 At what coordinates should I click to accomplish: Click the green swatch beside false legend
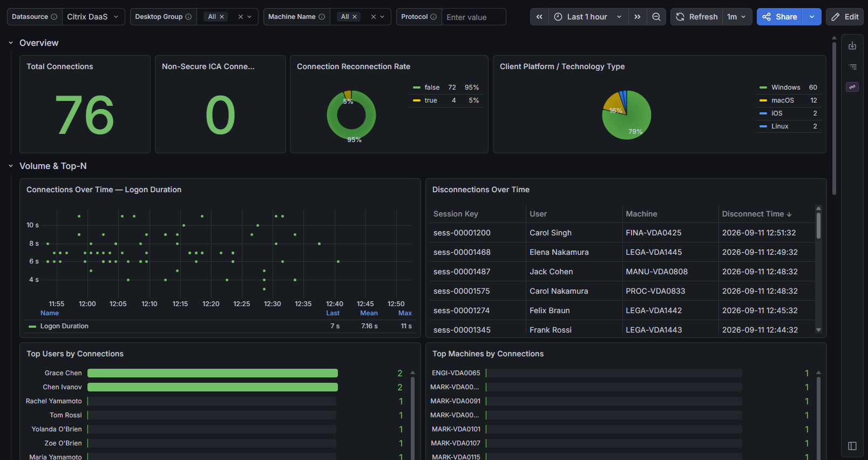point(417,87)
